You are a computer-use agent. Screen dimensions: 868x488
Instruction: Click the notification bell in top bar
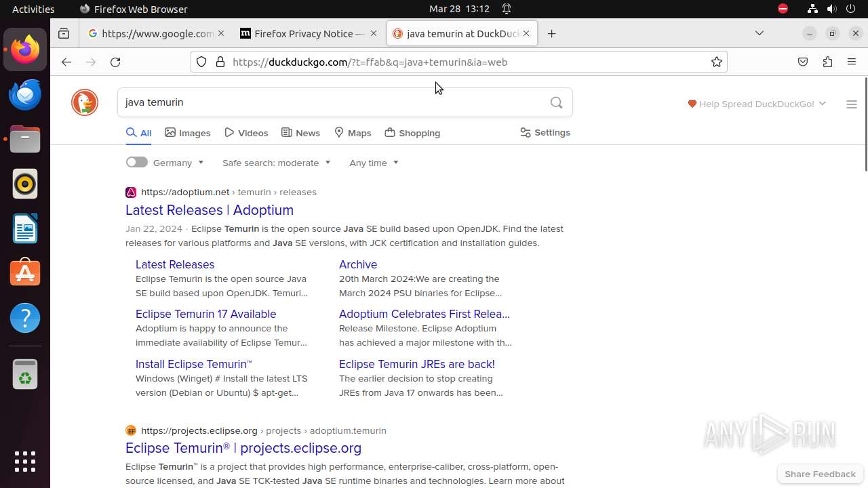pos(507,9)
